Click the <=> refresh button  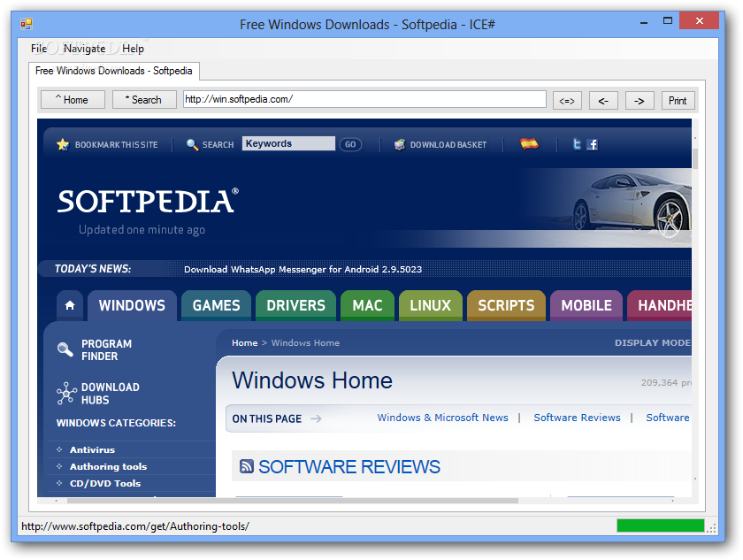tap(567, 101)
